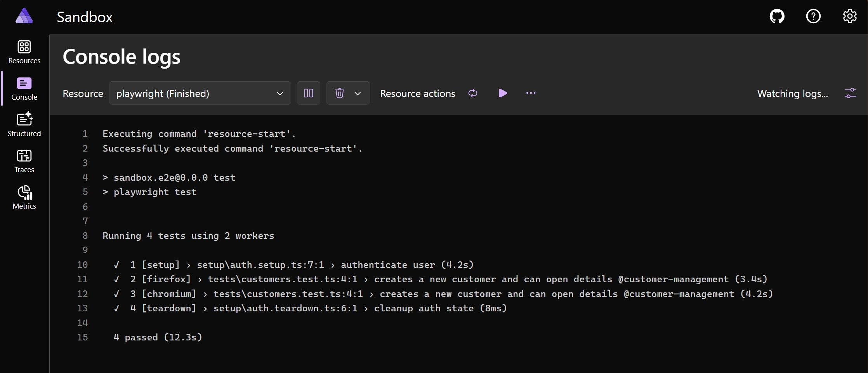This screenshot has width=868, height=373.
Task: Click the trash icon to clear logs
Action: click(340, 93)
